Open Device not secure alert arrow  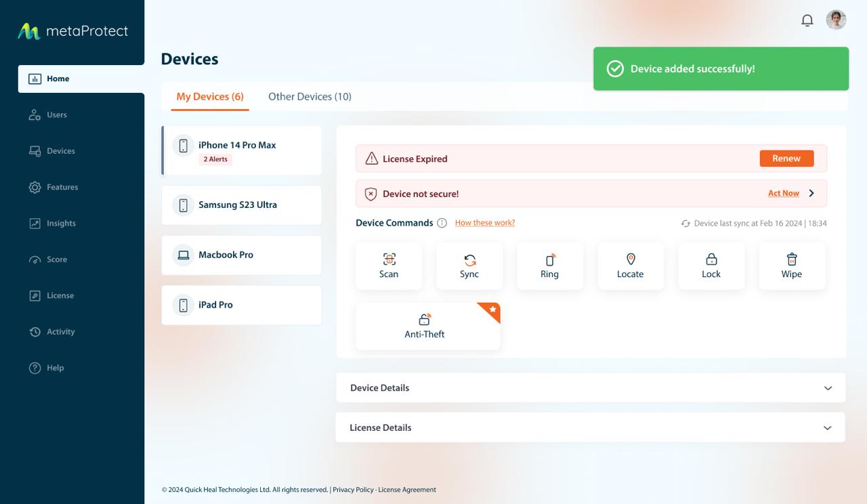[x=811, y=194]
